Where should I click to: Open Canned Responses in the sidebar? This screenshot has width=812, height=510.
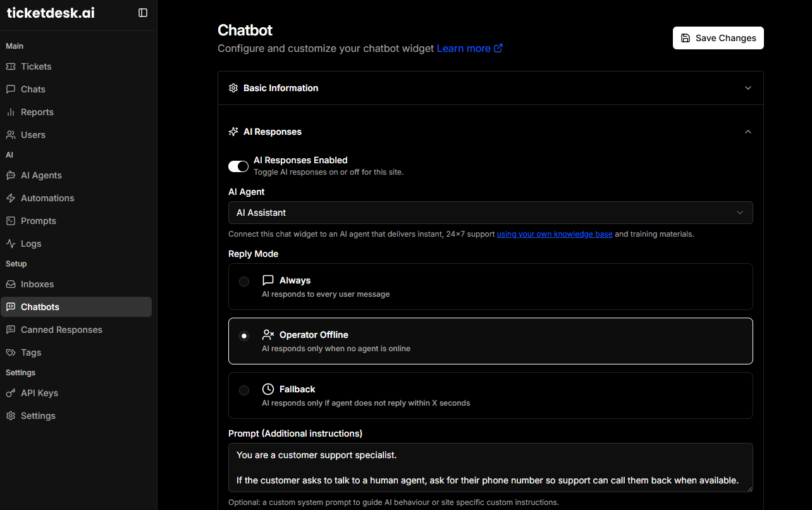(61, 330)
